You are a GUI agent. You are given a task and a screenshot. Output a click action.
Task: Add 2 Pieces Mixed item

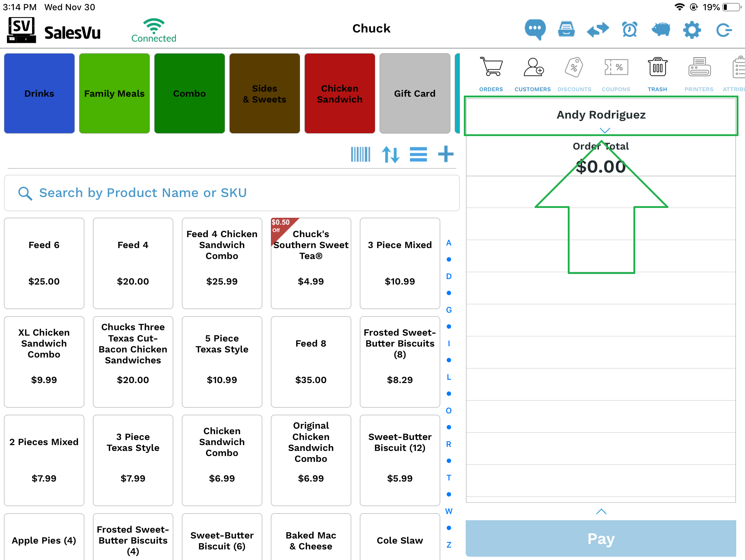pyautogui.click(x=44, y=460)
